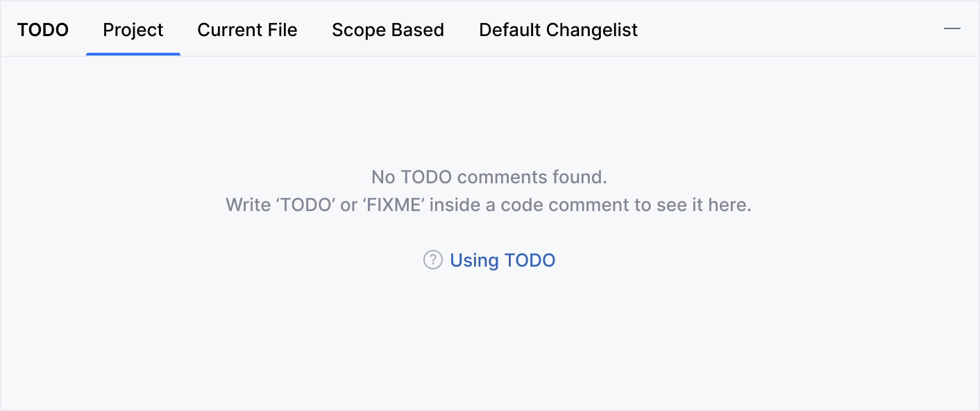Open the Scope Based tab
The height and width of the screenshot is (411, 980).
click(x=388, y=31)
